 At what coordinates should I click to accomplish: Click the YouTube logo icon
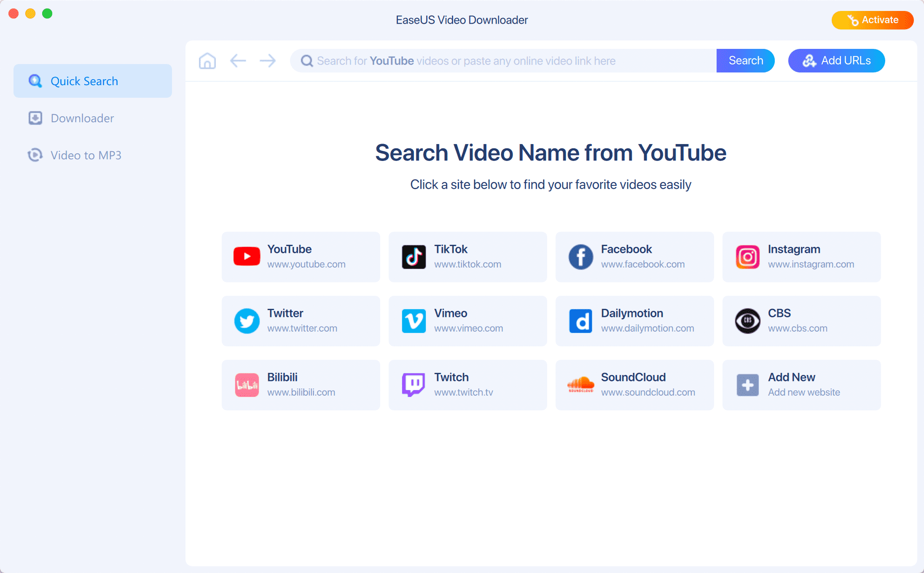tap(247, 257)
